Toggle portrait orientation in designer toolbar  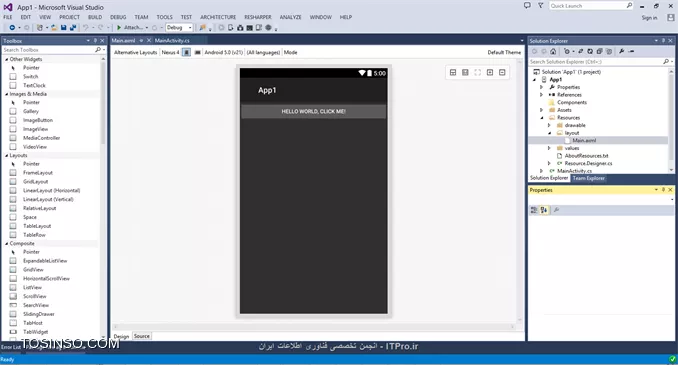pyautogui.click(x=186, y=52)
